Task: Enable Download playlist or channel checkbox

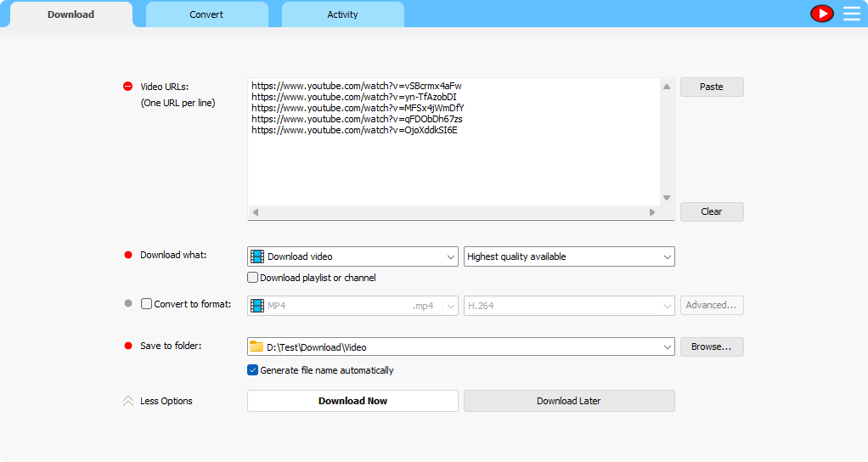Action: (x=252, y=278)
